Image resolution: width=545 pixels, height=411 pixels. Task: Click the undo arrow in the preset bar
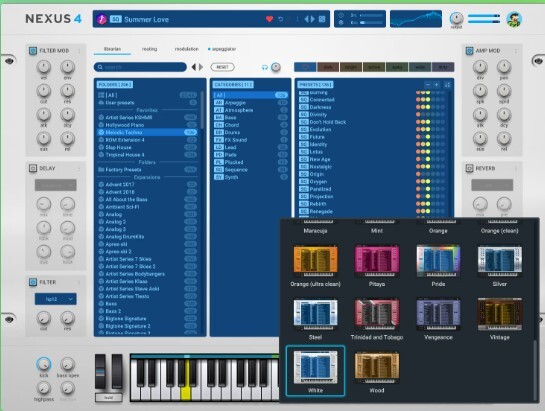click(x=280, y=19)
